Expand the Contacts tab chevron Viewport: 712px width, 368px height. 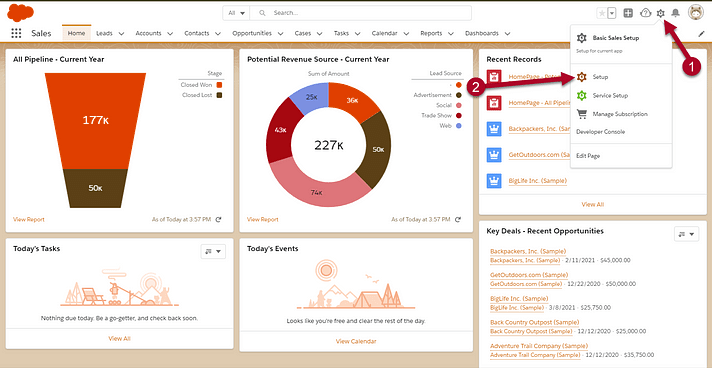point(218,34)
